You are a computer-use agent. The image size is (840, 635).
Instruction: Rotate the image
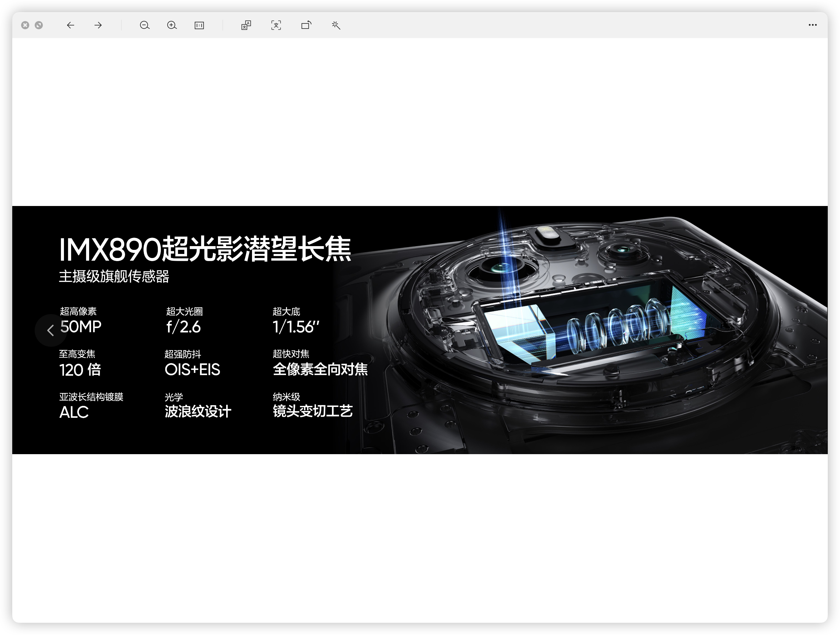306,25
